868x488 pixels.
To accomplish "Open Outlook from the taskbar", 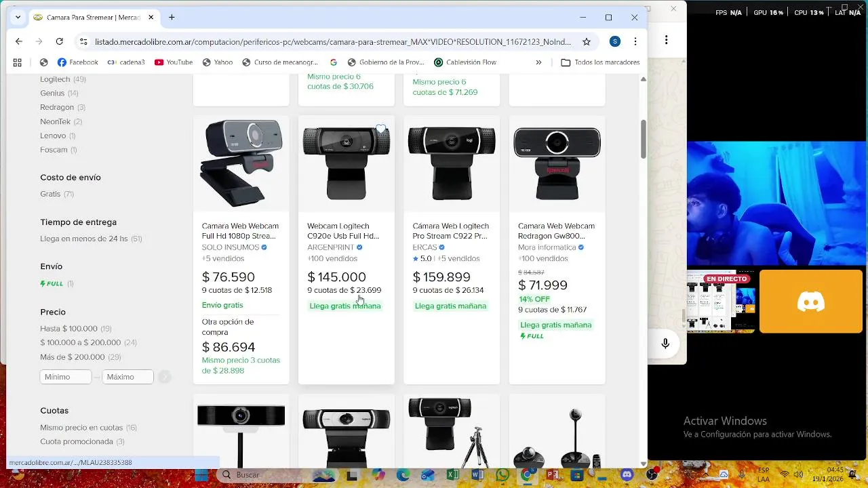I will pos(428,475).
